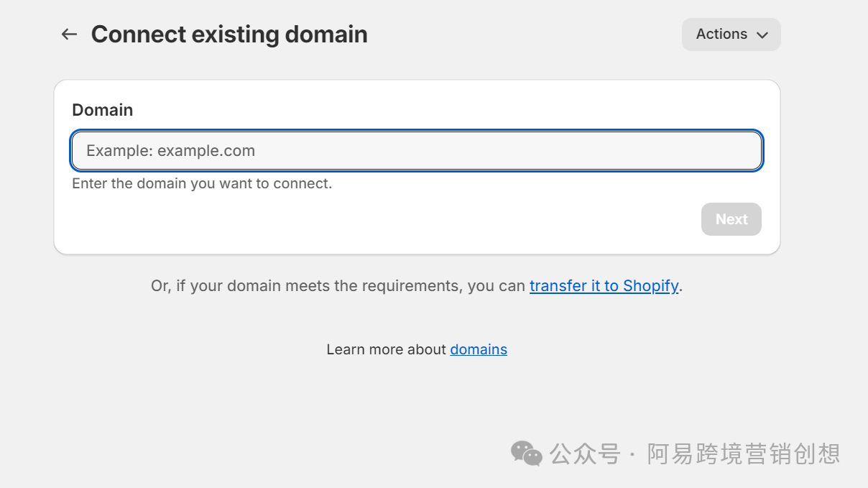Click the 'Or, if your domain meets' sentence
The height and width of the screenshot is (488, 868).
338,286
